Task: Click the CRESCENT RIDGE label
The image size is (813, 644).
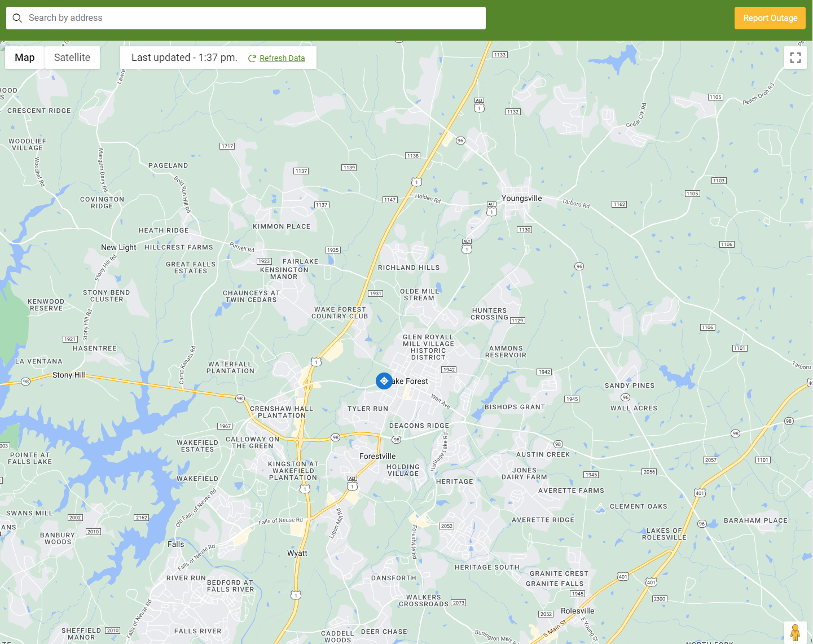Action: click(39, 111)
